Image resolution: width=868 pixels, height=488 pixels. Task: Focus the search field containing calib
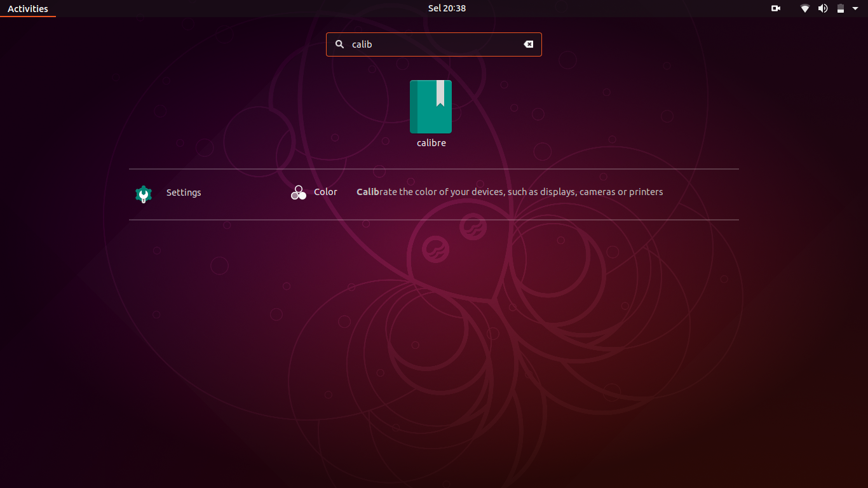coord(434,44)
